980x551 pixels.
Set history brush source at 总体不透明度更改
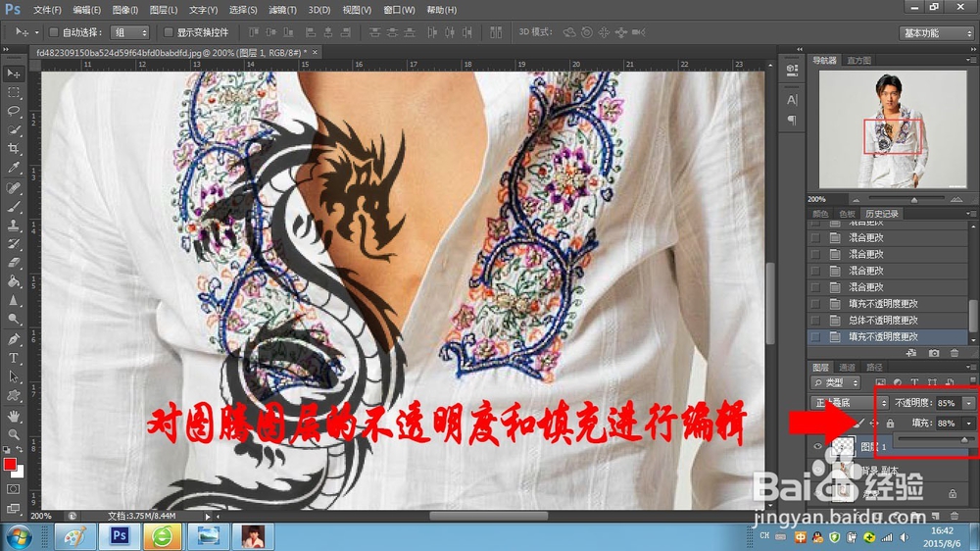(815, 321)
